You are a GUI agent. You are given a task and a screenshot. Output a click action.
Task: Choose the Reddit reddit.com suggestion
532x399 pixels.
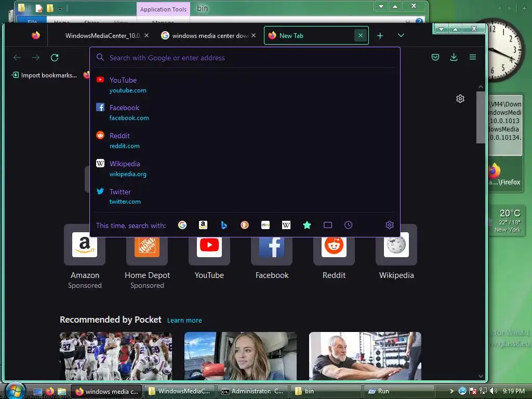245,140
